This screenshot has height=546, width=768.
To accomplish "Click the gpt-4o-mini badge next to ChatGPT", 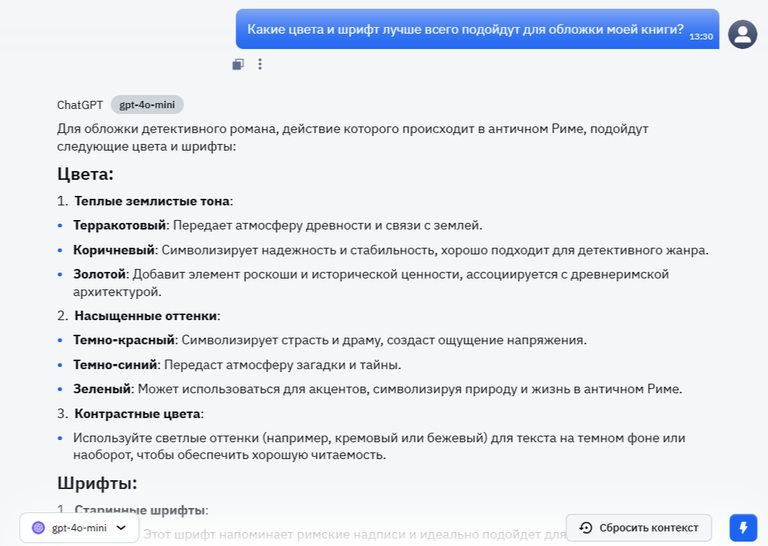I will 147,105.
